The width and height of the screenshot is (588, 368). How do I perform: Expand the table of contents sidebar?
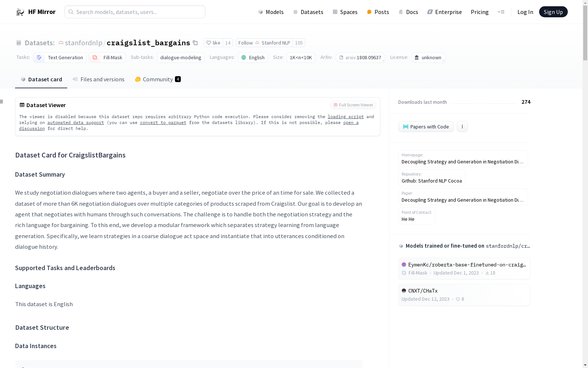pyautogui.click(x=2, y=101)
